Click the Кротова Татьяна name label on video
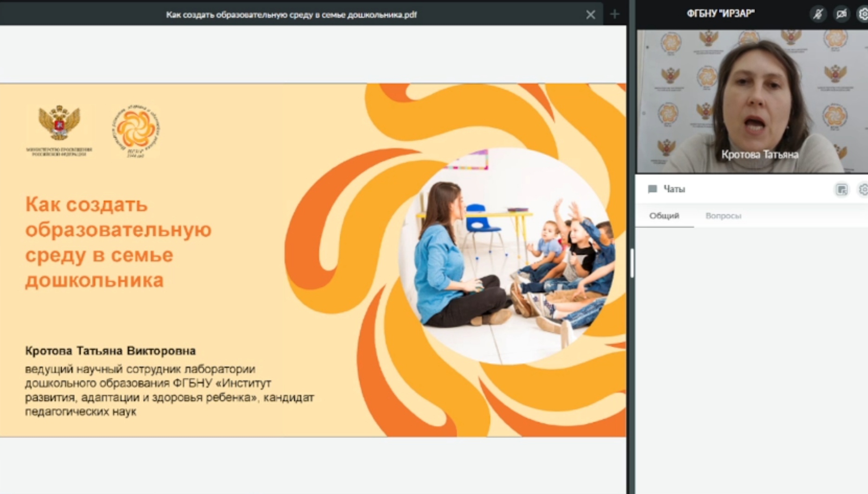 pos(760,155)
